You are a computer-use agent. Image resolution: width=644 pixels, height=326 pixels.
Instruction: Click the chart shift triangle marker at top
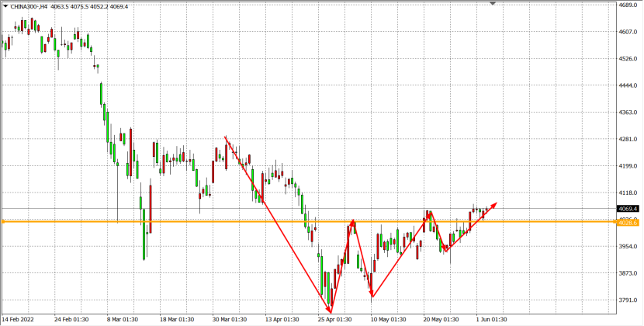pyautogui.click(x=492, y=4)
